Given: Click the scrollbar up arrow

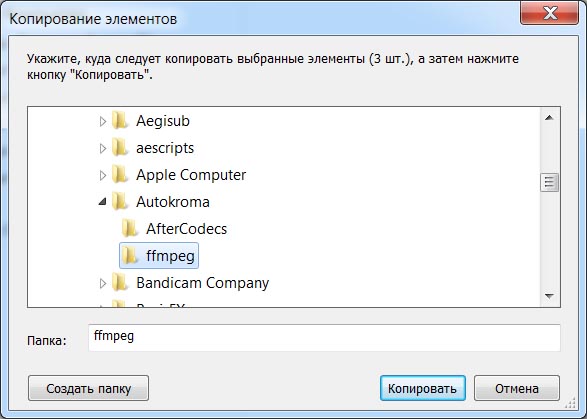Looking at the screenshot, I should [549, 118].
